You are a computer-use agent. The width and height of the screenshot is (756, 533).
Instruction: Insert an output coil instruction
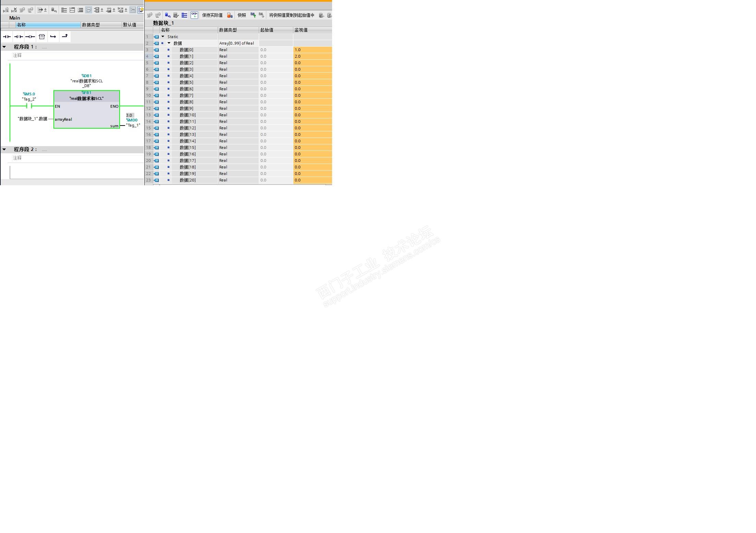point(30,37)
